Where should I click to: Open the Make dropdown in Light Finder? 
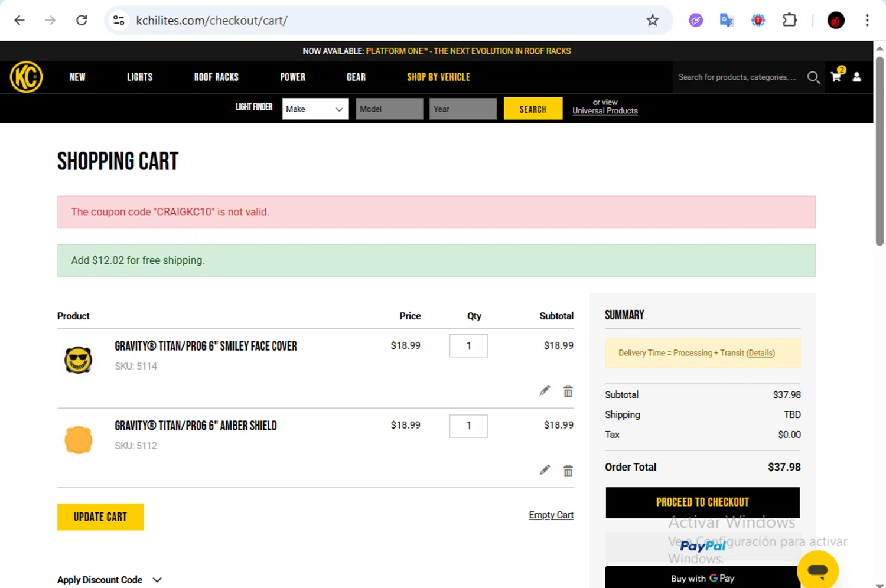tap(315, 109)
